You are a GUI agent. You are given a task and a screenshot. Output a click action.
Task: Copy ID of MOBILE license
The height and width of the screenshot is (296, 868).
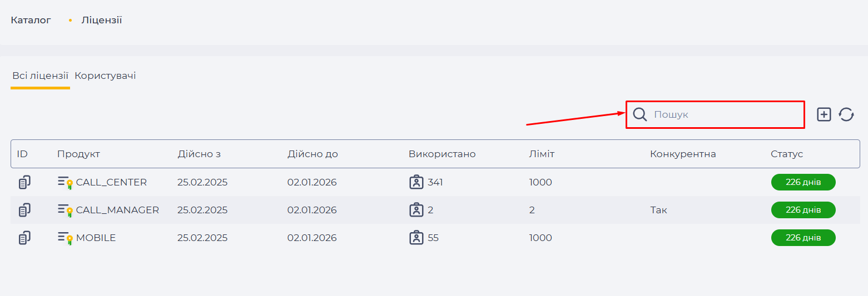tap(24, 238)
